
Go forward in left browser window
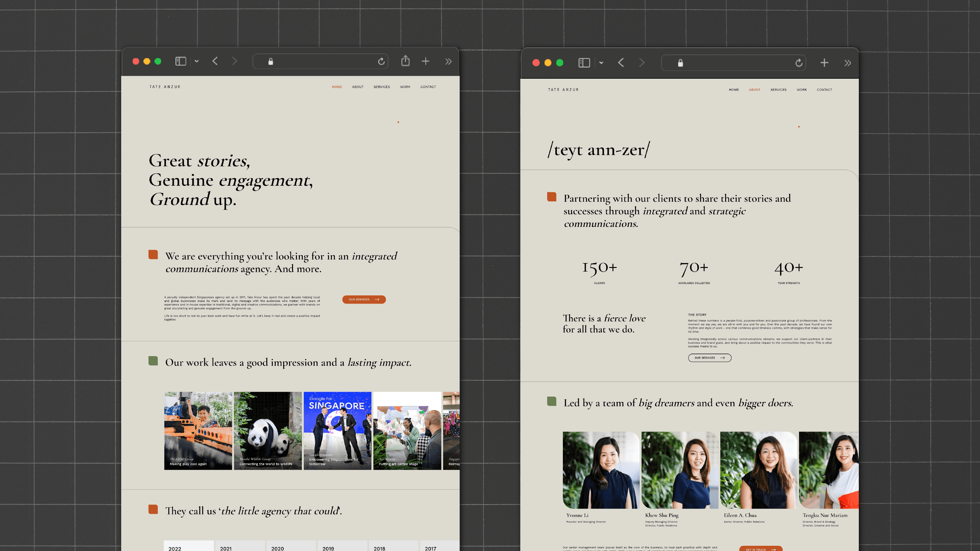(x=234, y=61)
